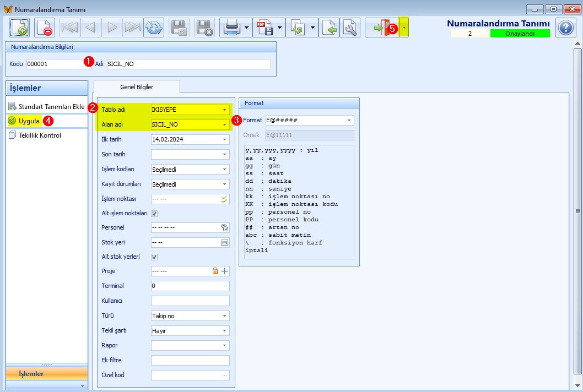Click the green Onaylandı status label

pyautogui.click(x=520, y=34)
